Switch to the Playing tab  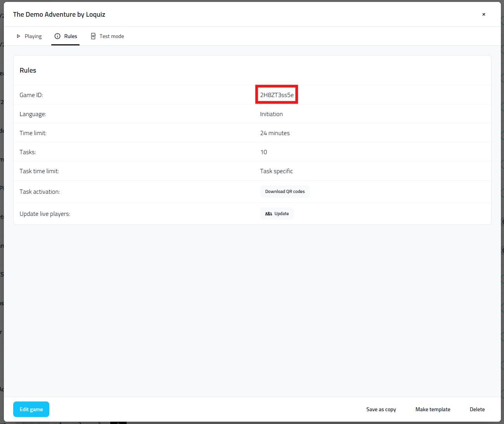(x=33, y=36)
